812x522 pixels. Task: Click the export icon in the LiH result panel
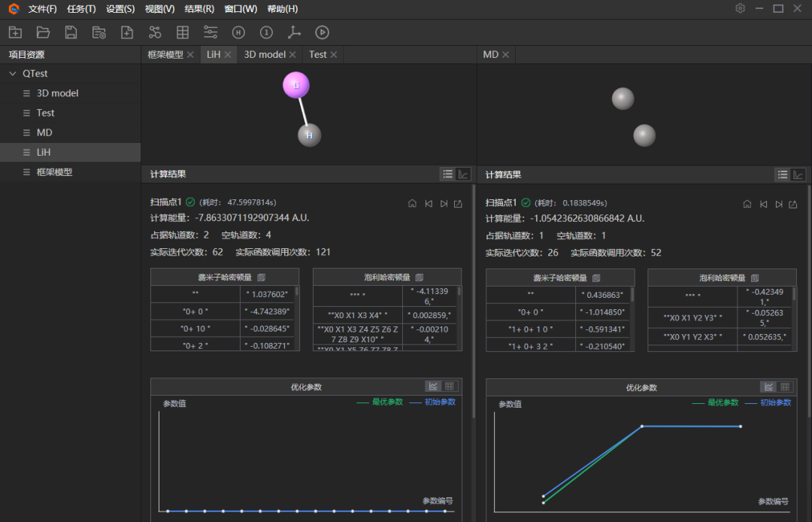coord(459,204)
